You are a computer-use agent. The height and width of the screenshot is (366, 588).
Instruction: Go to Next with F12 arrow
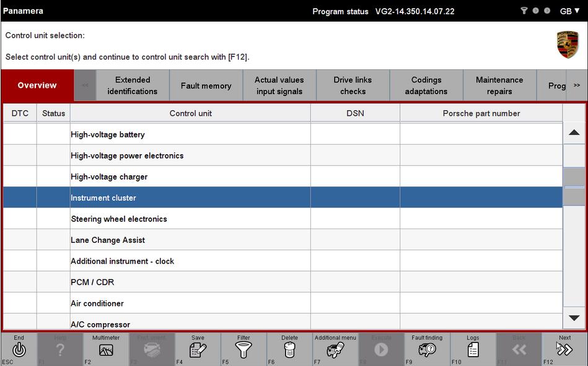564,350
